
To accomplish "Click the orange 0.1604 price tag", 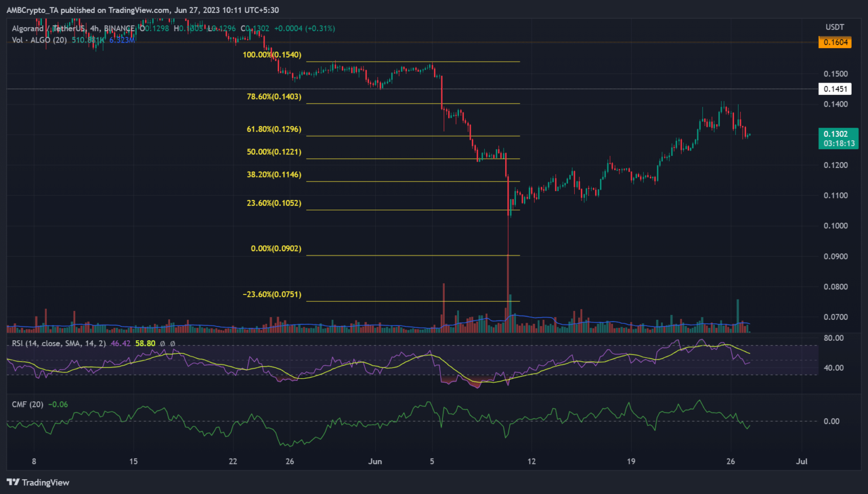I will 835,42.
